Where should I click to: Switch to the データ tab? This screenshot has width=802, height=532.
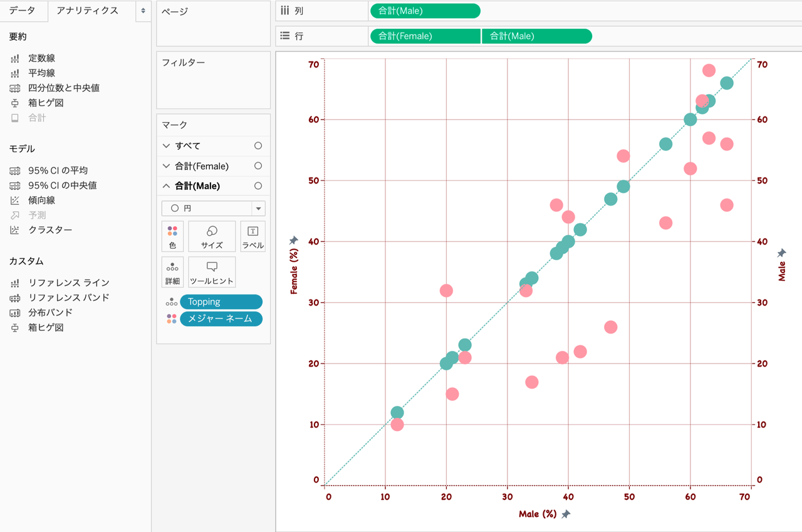[22, 11]
